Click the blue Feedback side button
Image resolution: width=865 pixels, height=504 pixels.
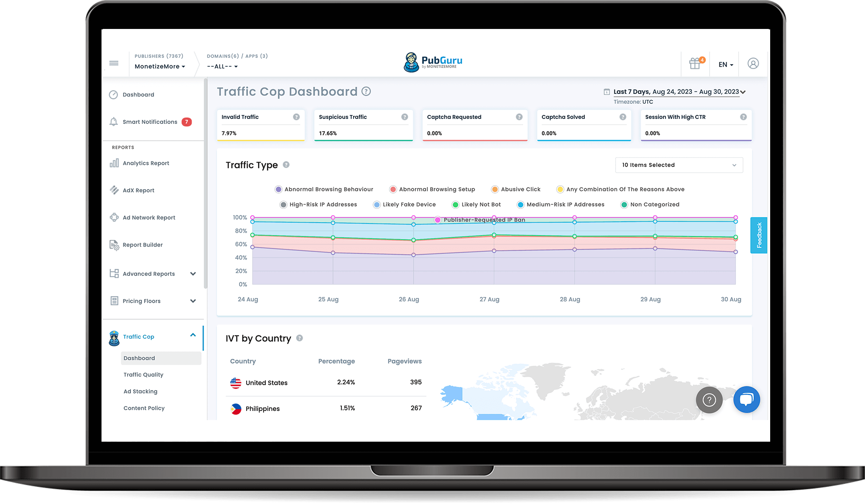pos(759,235)
